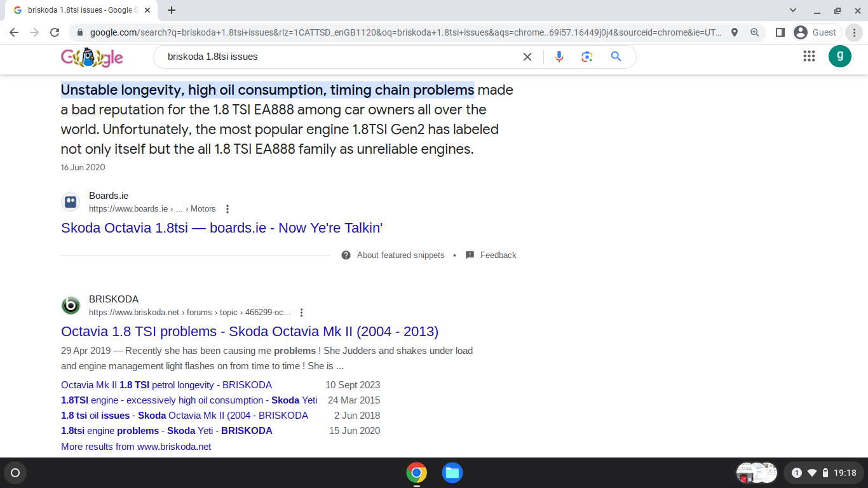This screenshot has width=868, height=488.
Task: Open the screenshot thumbnails tray on shelf
Action: tap(757, 473)
